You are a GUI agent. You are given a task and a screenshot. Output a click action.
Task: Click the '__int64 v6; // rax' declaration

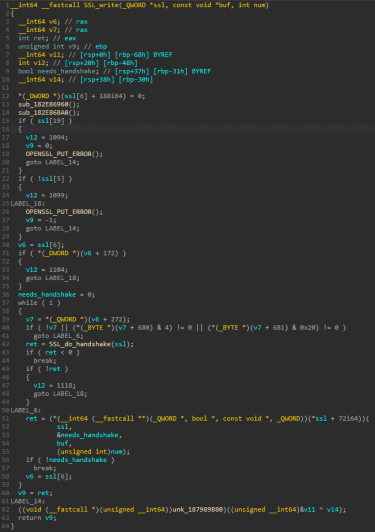tap(53, 22)
